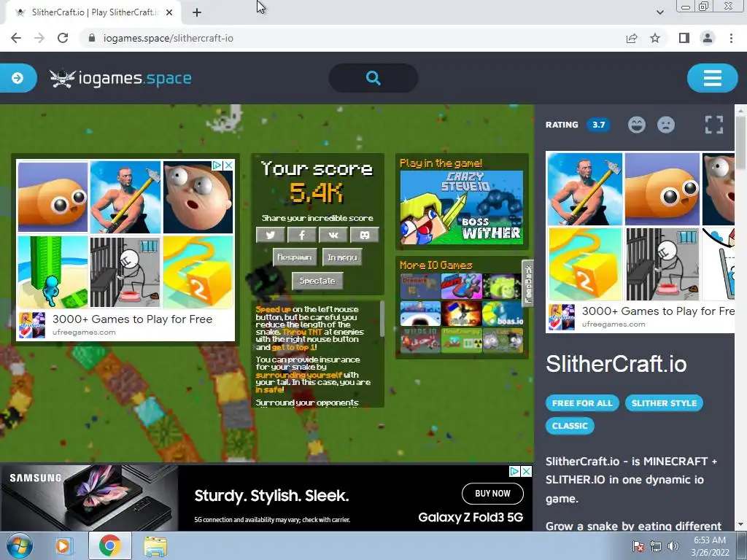This screenshot has height=560, width=747.
Task: Open Chrome profile avatar
Action: coord(708,38)
